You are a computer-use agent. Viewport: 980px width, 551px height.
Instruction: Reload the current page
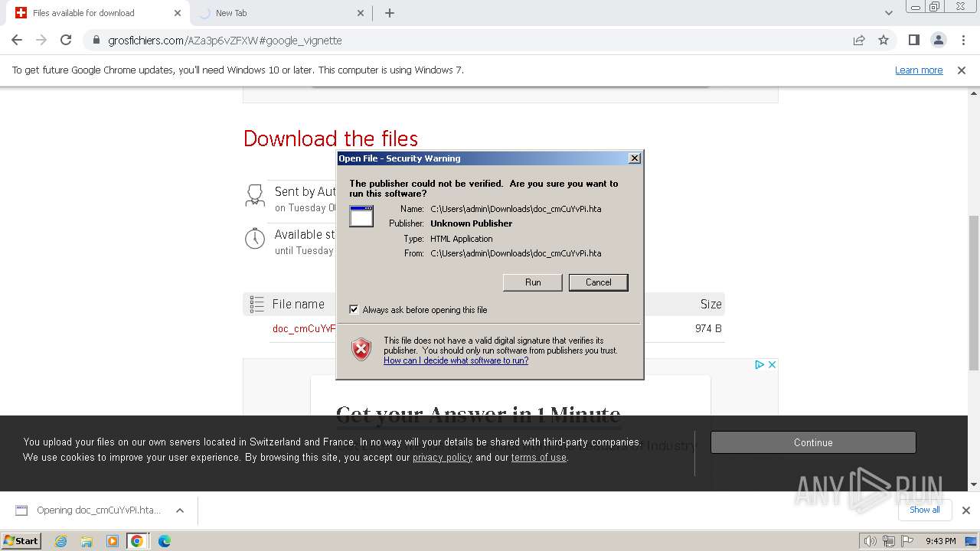(x=66, y=41)
